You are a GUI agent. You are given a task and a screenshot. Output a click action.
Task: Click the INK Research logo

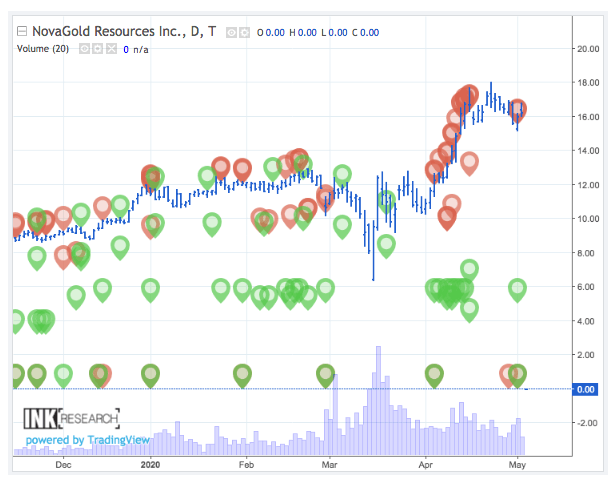coord(71,418)
